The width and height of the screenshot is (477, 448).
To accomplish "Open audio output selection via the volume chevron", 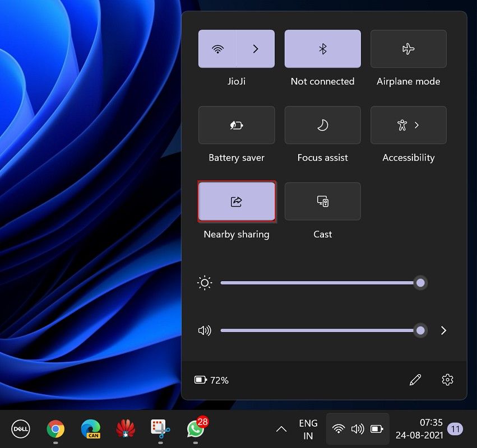I will coord(443,330).
